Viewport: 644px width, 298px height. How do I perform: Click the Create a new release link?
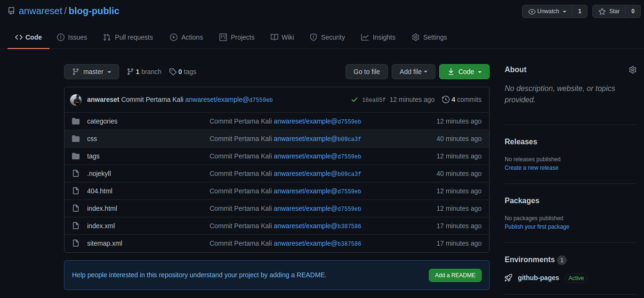pos(531,168)
